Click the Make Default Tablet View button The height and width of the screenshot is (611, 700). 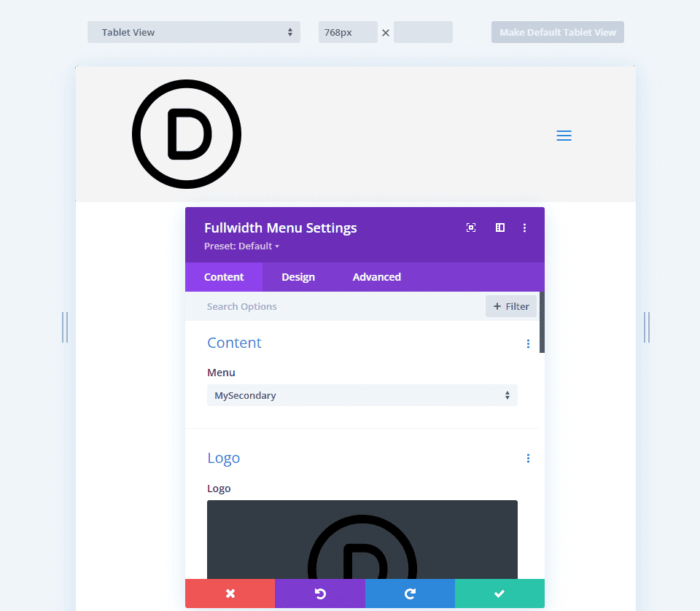pos(557,32)
